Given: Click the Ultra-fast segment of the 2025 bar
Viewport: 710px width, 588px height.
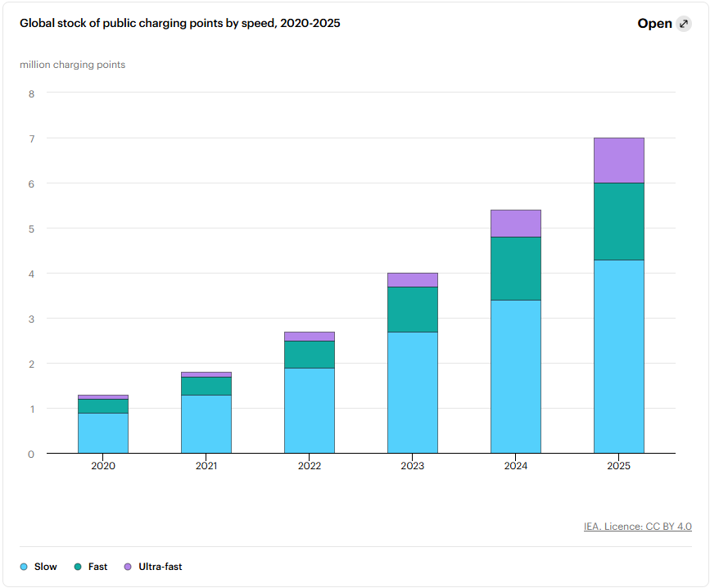Looking at the screenshot, I should (619, 161).
